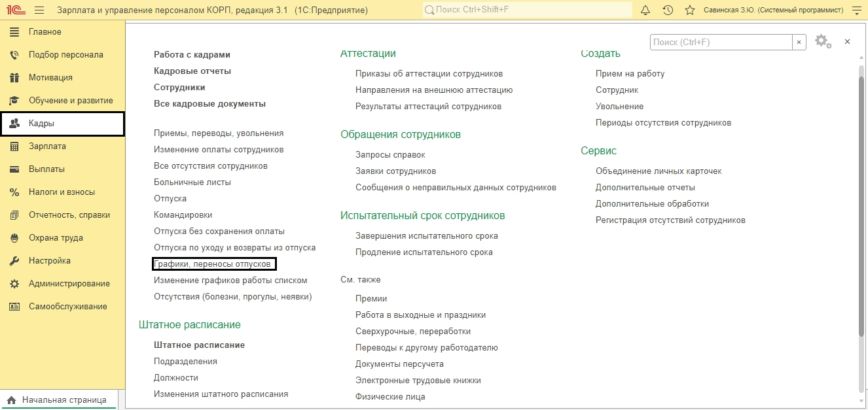Open Объединение личных карточек
This screenshot has width=868, height=410.
point(659,171)
